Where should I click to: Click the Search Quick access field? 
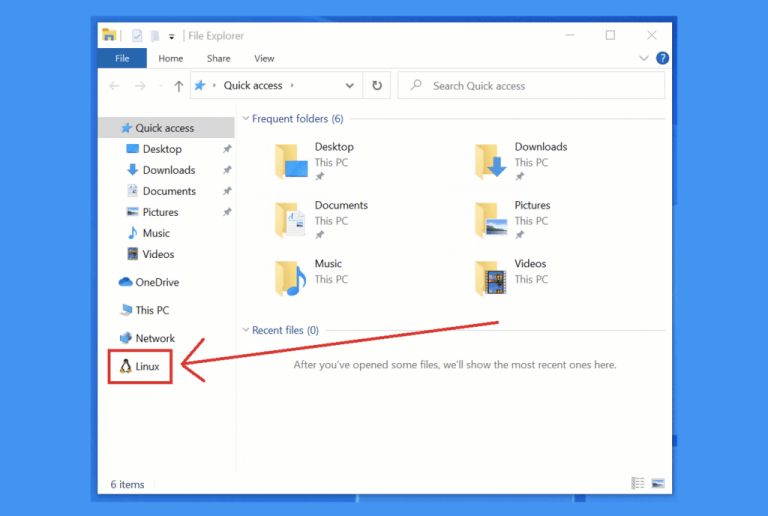point(531,86)
